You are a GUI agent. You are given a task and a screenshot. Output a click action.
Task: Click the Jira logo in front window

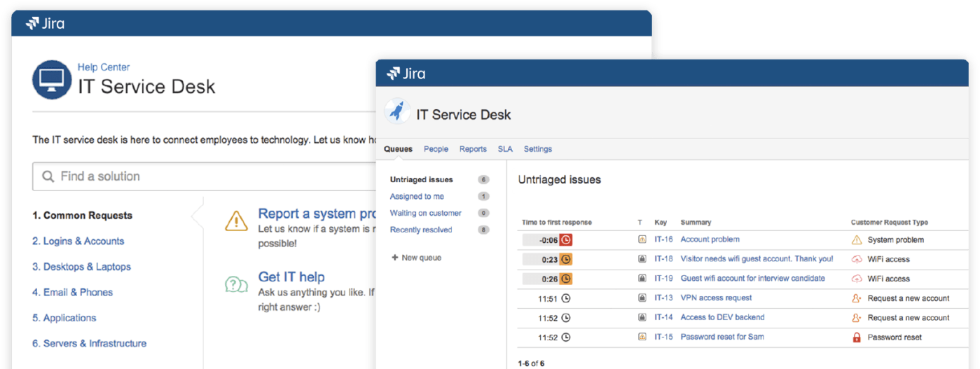(x=406, y=74)
